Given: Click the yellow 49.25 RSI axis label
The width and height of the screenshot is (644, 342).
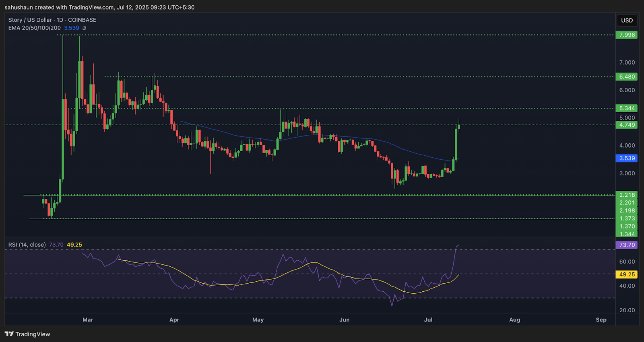Looking at the screenshot, I should [x=627, y=274].
